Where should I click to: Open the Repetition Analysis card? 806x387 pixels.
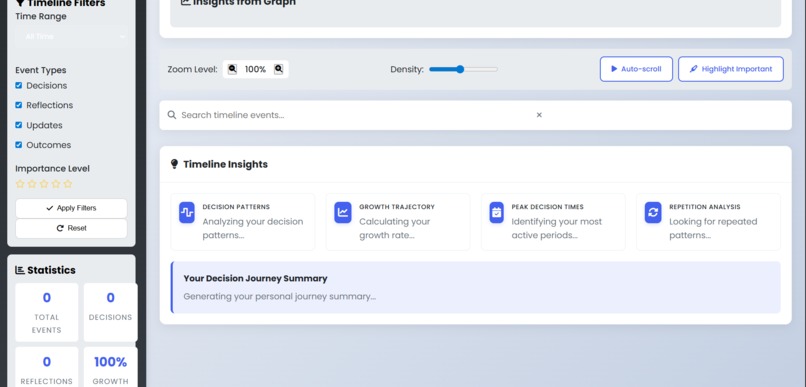click(708, 222)
